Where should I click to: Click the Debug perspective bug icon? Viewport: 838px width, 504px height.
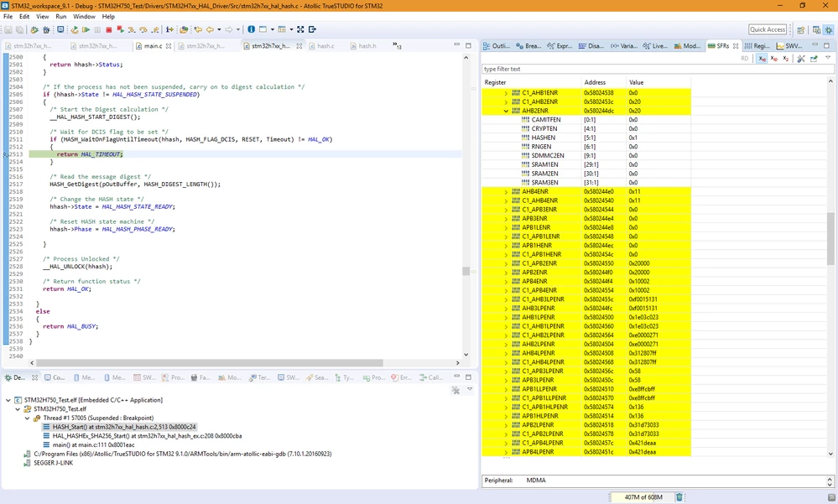click(829, 30)
